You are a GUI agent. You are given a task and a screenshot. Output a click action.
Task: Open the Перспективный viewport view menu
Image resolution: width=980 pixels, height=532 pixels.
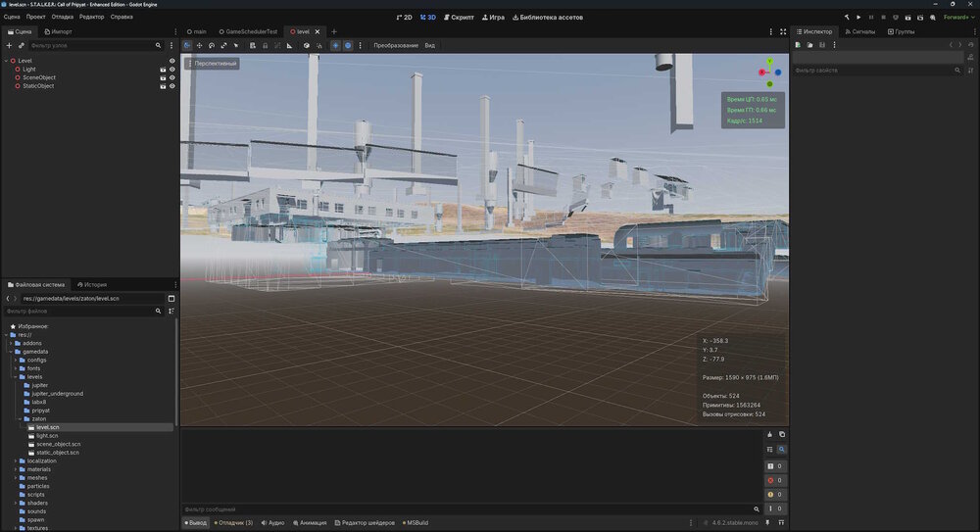click(x=212, y=64)
